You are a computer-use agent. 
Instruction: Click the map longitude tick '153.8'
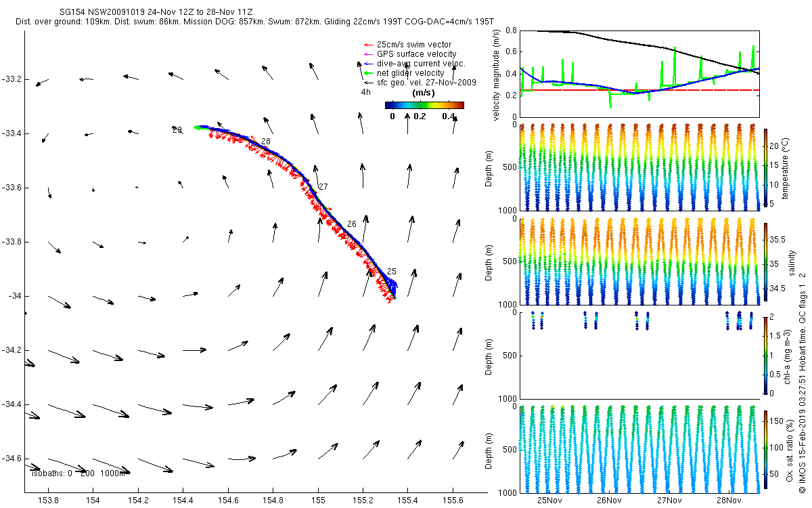point(48,500)
